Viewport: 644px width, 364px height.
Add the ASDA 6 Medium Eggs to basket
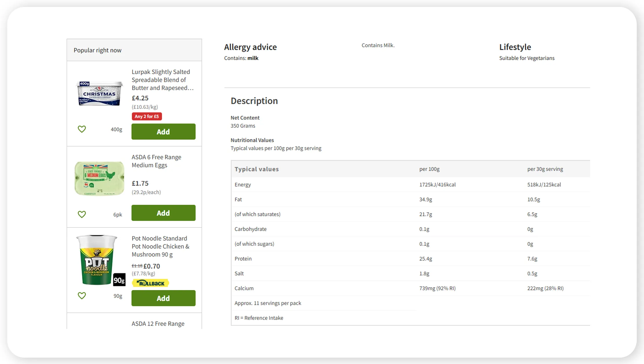click(x=163, y=213)
